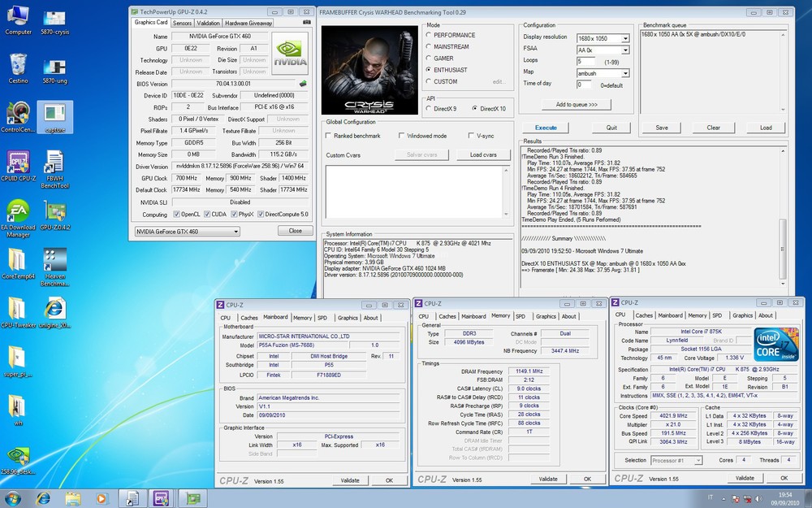Click the Close button in GPU-Z
The image size is (812, 508).
click(x=296, y=231)
